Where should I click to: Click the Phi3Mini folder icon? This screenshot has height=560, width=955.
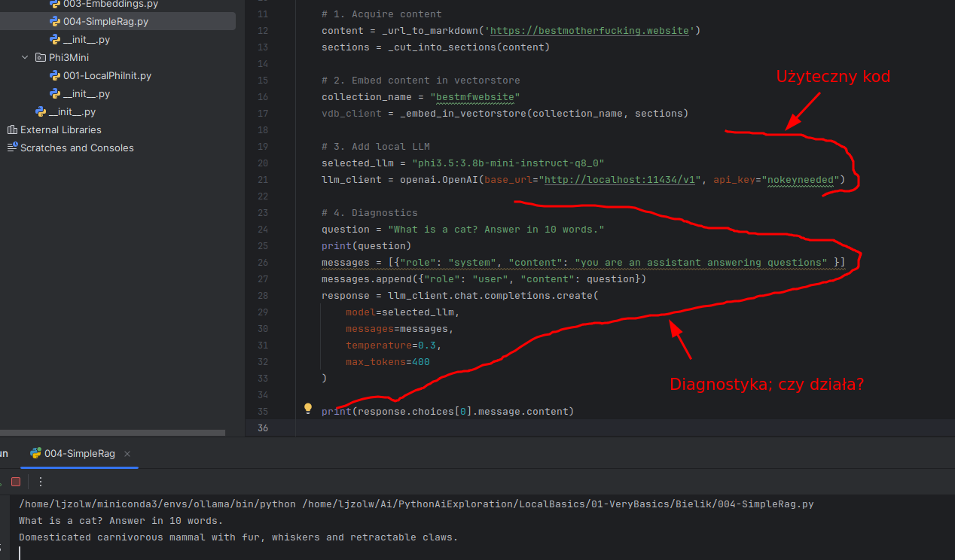41,58
